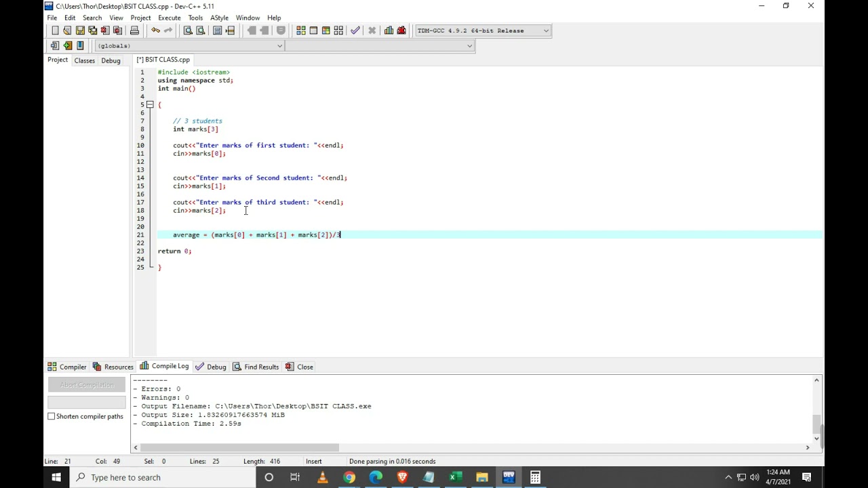This screenshot has width=868, height=488.
Task: Click the "Compilation Time: 2.59s" log line
Action: click(x=187, y=424)
